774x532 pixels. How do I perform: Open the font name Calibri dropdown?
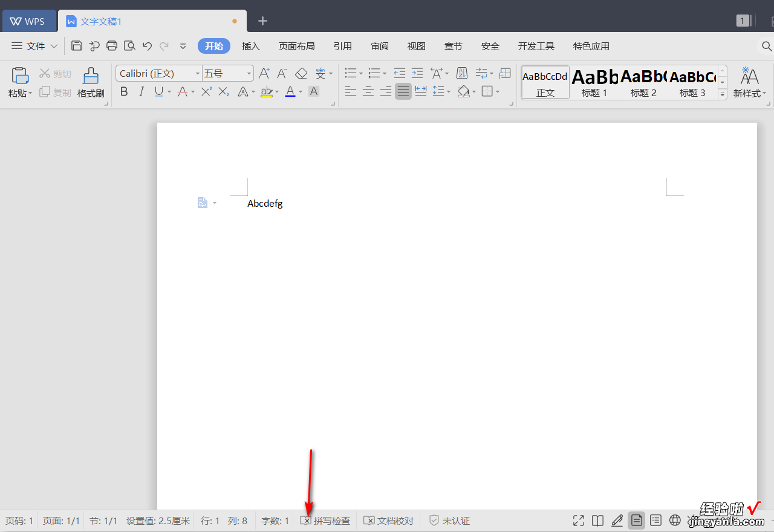(197, 74)
